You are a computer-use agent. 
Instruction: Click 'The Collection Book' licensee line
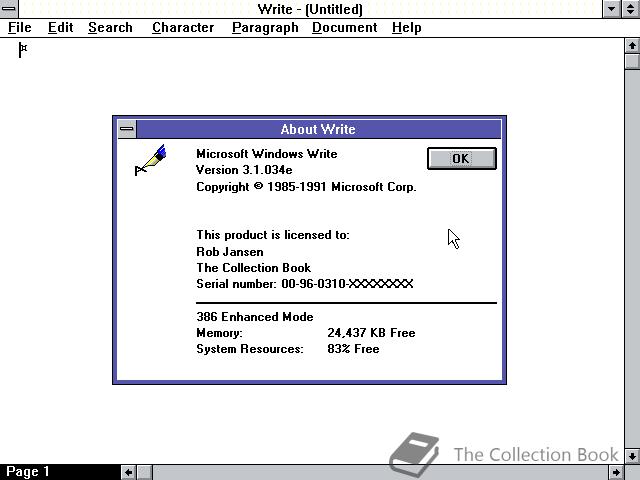coord(253,268)
